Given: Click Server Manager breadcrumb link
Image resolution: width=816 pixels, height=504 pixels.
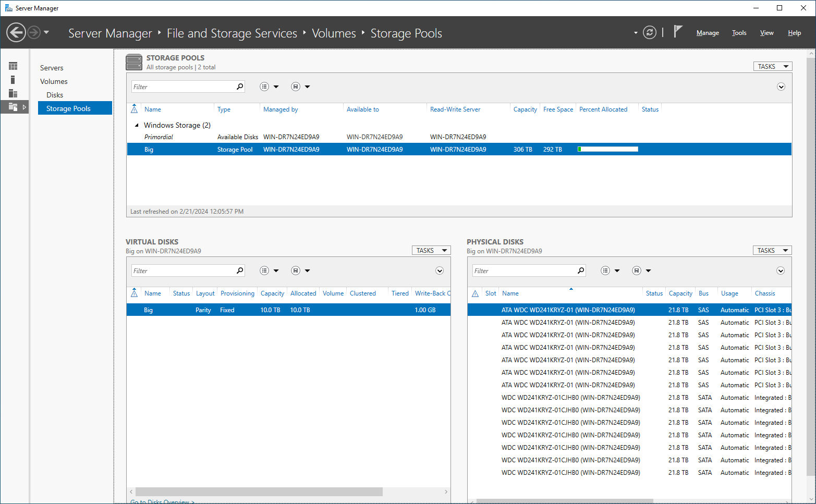Looking at the screenshot, I should pyautogui.click(x=110, y=33).
